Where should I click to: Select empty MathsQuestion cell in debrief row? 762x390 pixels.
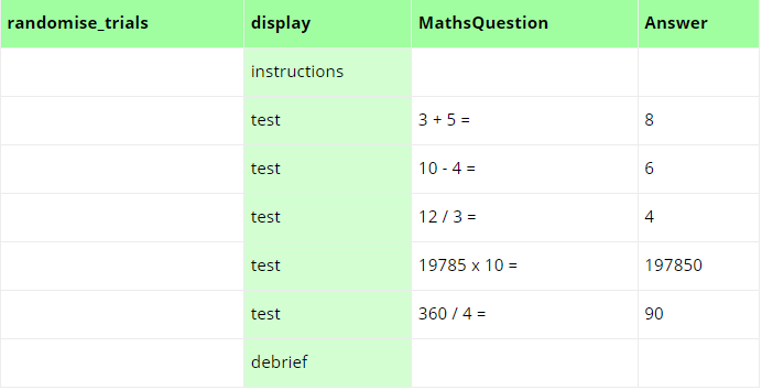click(524, 363)
